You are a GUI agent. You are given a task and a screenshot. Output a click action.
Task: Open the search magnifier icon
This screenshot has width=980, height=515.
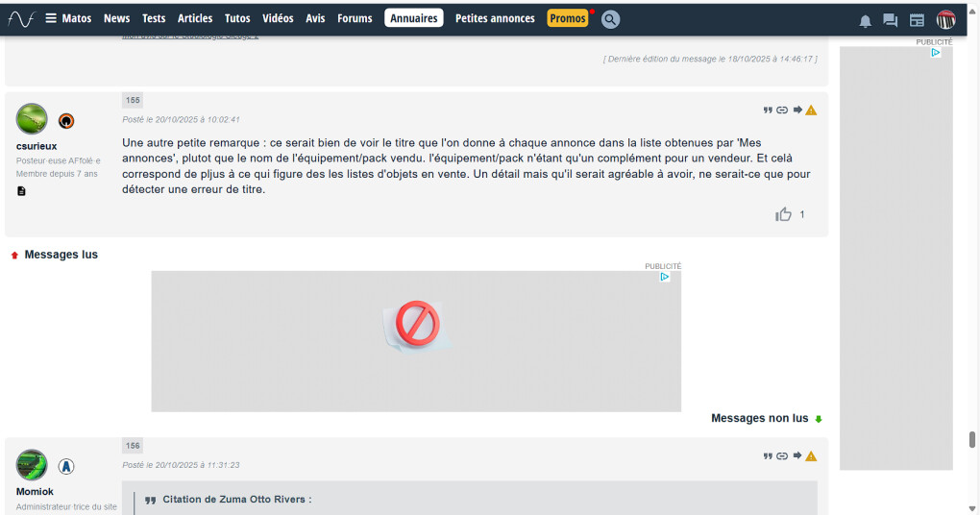(611, 19)
